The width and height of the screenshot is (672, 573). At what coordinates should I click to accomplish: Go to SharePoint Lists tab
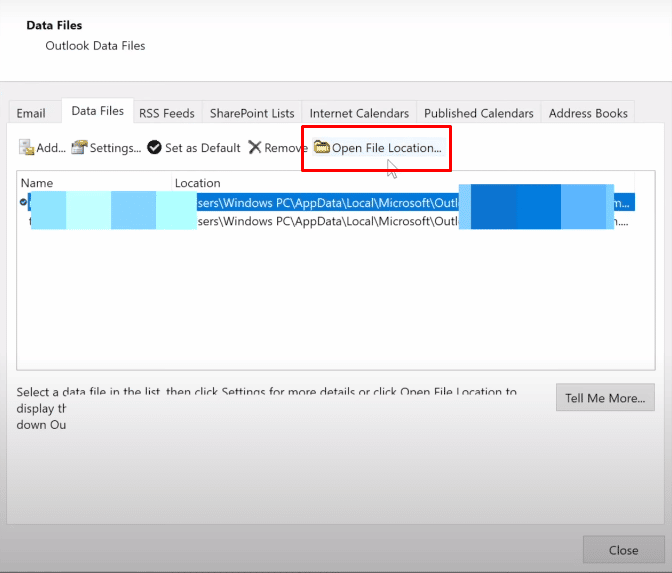(252, 113)
